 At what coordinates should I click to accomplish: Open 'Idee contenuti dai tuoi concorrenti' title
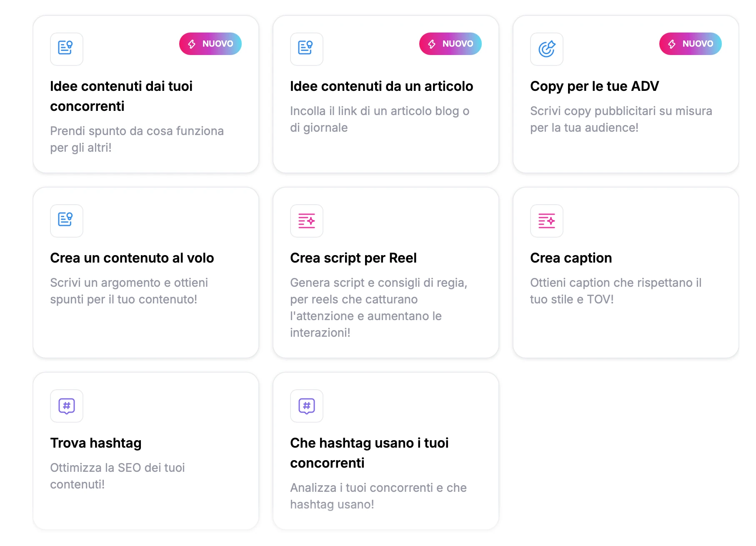(x=121, y=96)
